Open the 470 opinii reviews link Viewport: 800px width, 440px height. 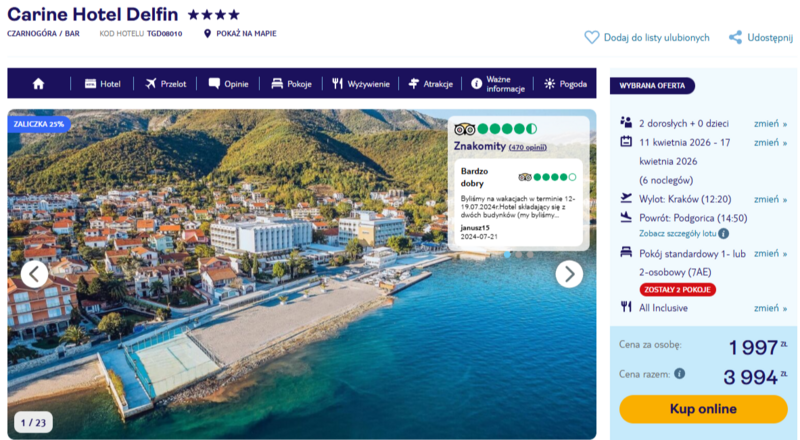528,147
